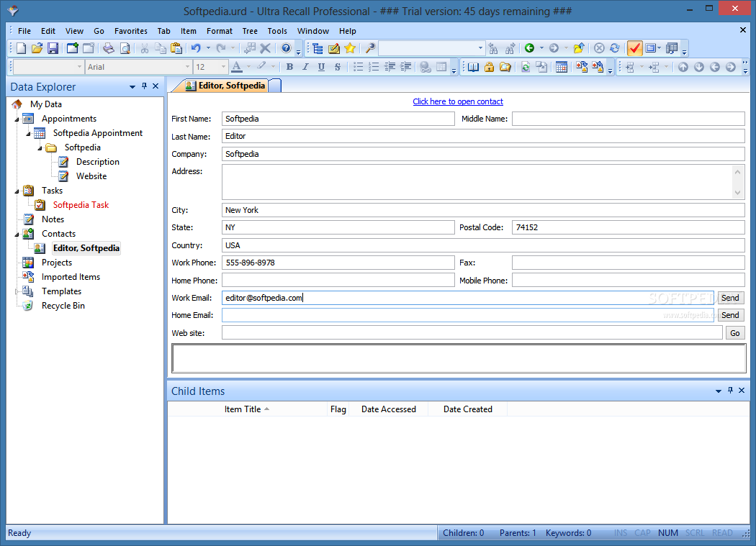Sort by Date Created column header
The height and width of the screenshot is (546, 756).
click(x=468, y=409)
